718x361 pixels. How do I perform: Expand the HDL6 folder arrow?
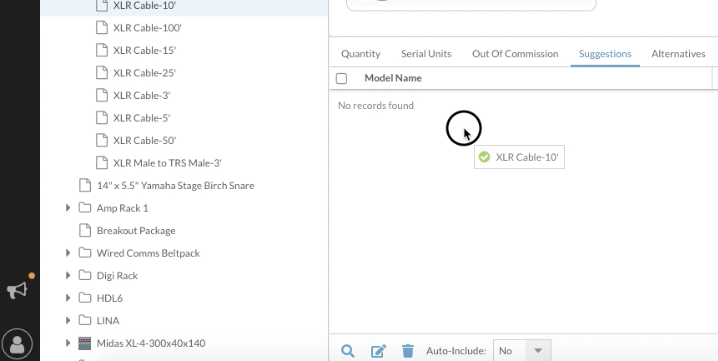click(x=68, y=298)
